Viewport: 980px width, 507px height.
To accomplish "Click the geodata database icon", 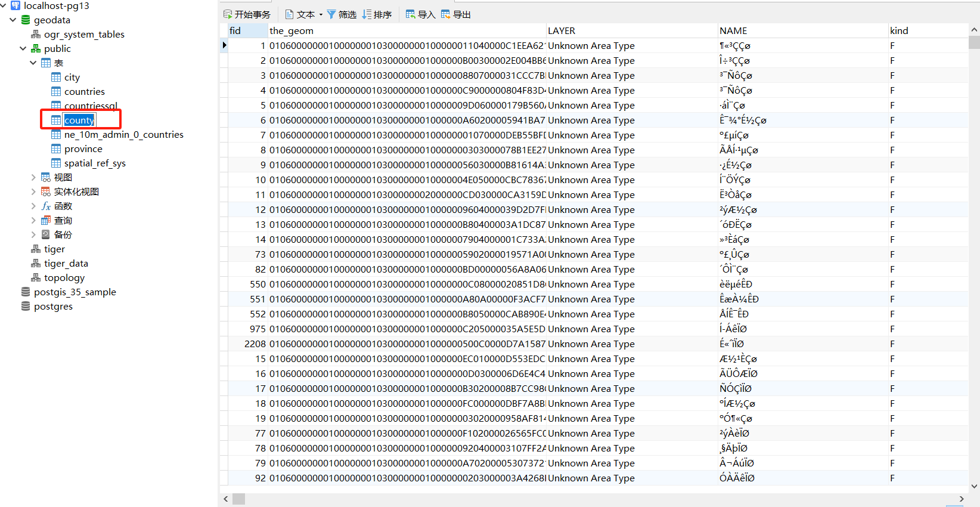I will (26, 20).
